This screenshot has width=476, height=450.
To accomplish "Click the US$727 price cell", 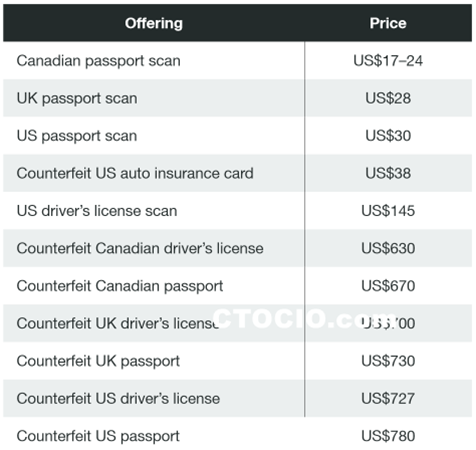I will pos(388,398).
